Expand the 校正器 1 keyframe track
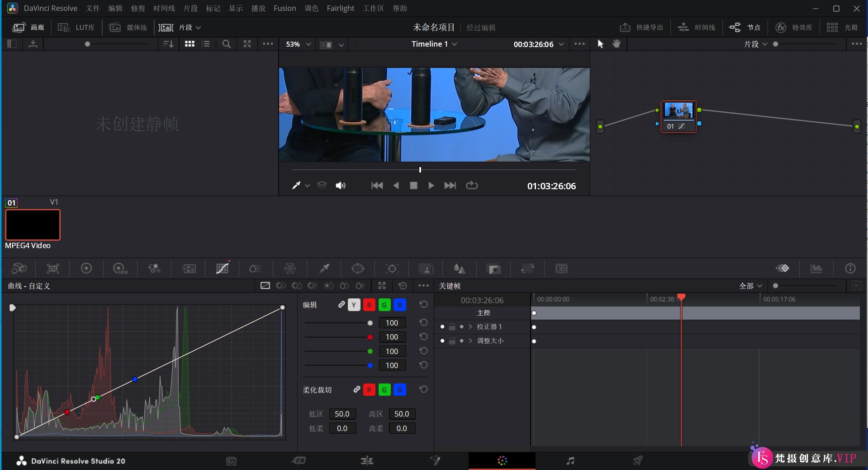This screenshot has height=470, width=868. 470,326
